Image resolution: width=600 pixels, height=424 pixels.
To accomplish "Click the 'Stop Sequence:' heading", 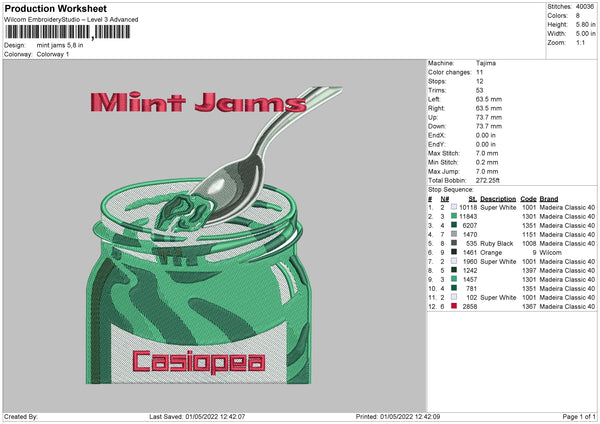I will (450, 189).
